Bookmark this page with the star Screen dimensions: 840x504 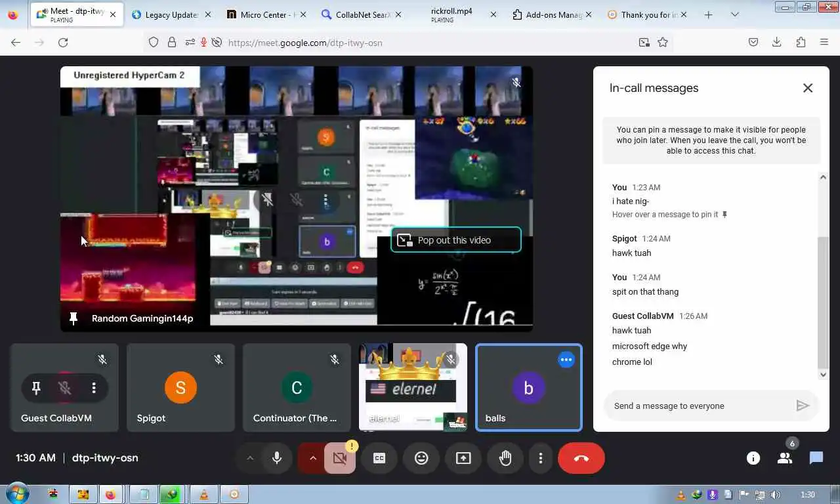pos(663,42)
